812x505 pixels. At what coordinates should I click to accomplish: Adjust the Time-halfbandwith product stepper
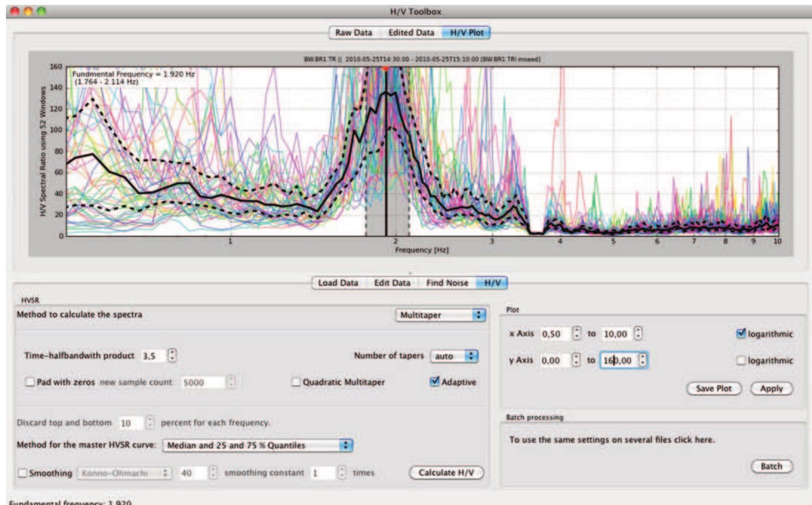(172, 355)
